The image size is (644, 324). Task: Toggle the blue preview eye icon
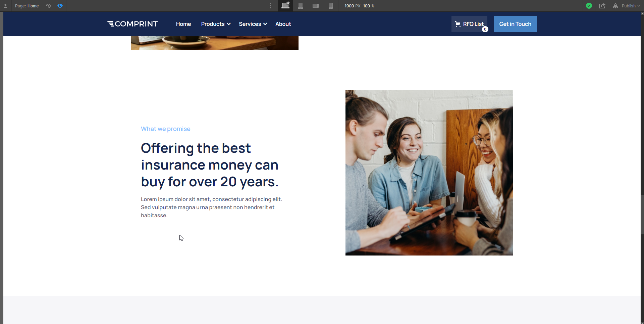[60, 6]
